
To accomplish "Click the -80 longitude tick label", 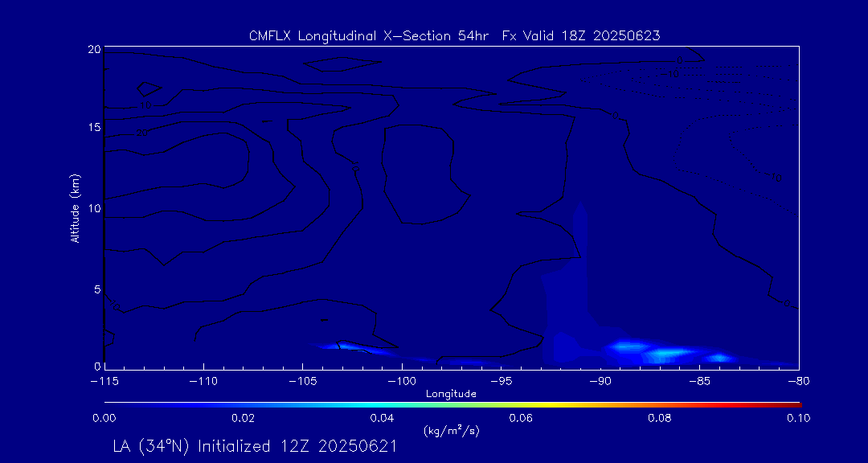I will pyautogui.click(x=798, y=382).
